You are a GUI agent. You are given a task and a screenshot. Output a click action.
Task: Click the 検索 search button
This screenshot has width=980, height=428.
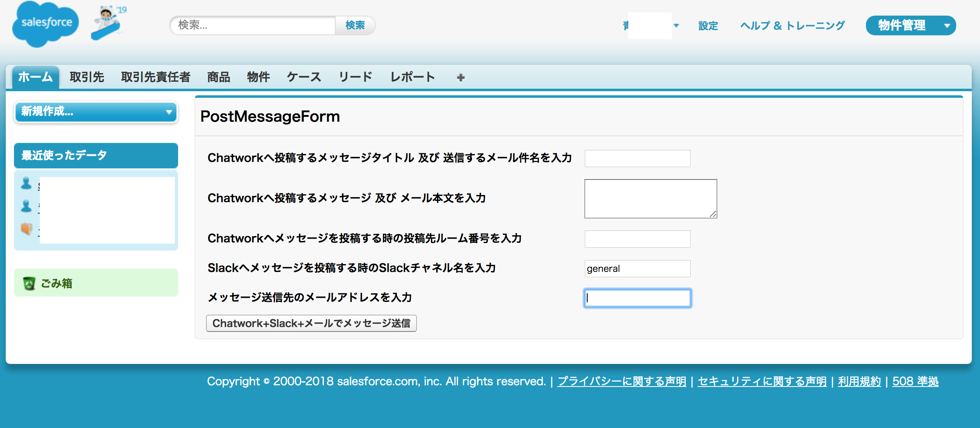pyautogui.click(x=355, y=25)
